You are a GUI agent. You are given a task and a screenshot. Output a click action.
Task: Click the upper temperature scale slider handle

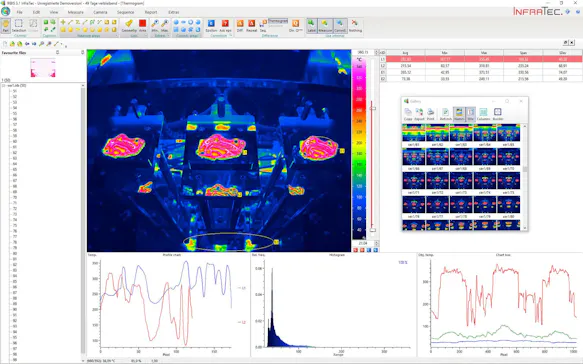click(372, 108)
